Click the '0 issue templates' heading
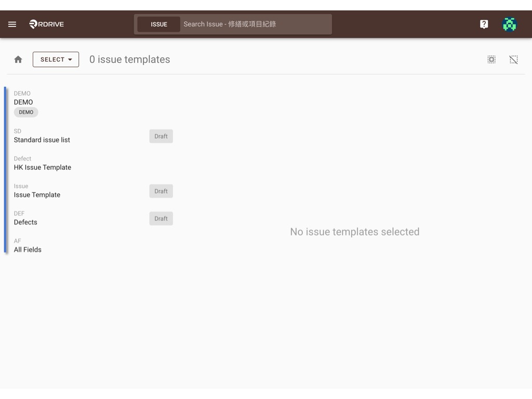 pos(129,59)
